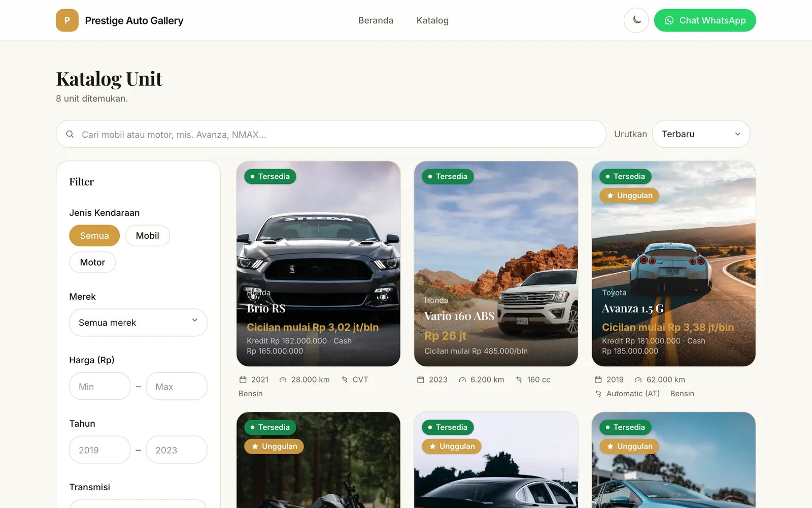Click the Vario 160 ABS title
The image size is (812, 508).
click(x=459, y=316)
